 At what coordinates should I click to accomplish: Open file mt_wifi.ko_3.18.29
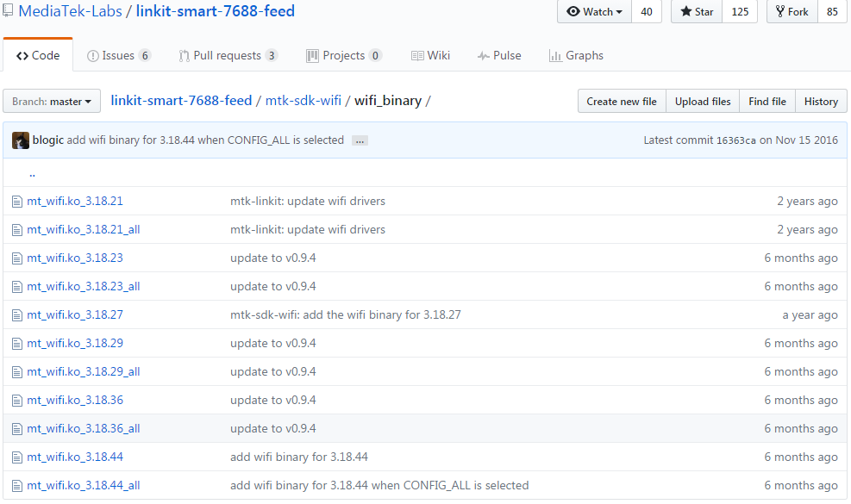pos(75,344)
